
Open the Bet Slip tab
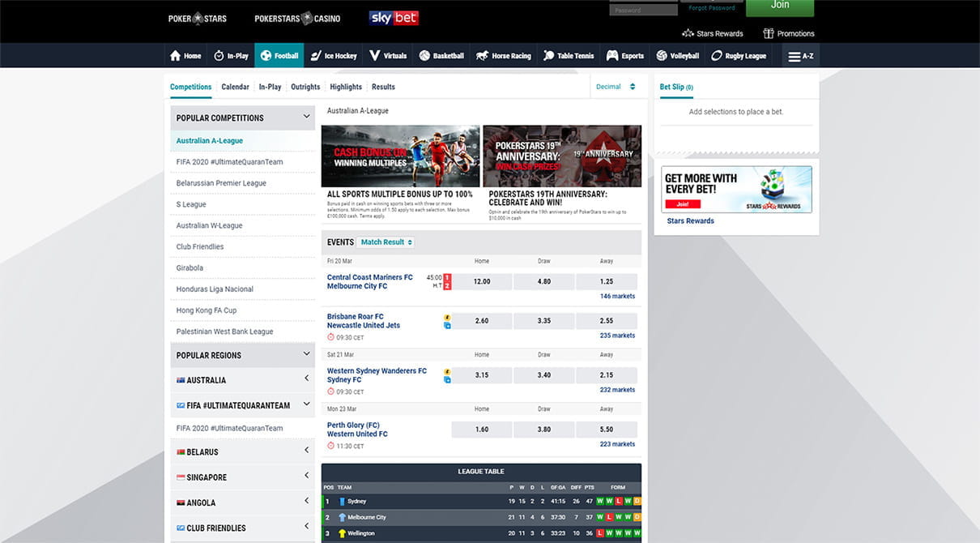pyautogui.click(x=676, y=87)
